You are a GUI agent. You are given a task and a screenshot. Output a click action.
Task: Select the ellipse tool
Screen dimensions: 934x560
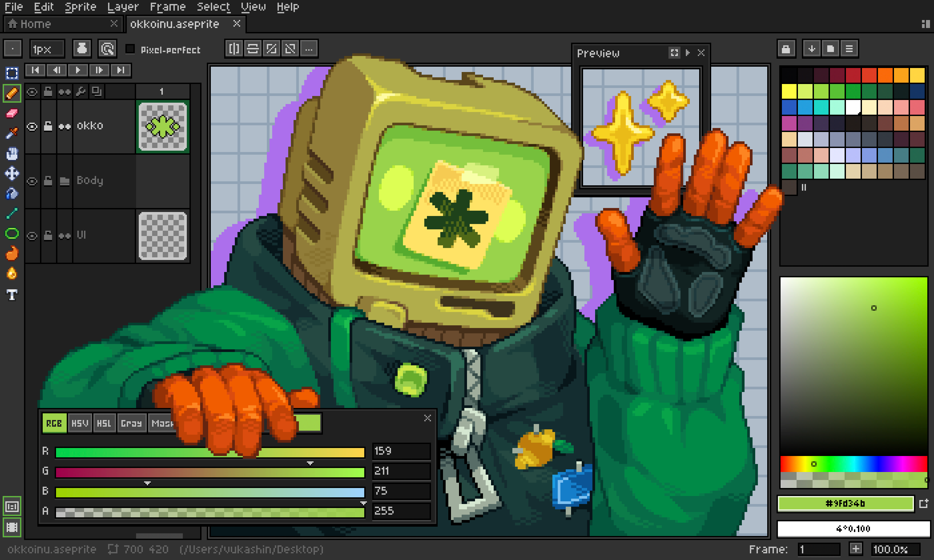tap(12, 234)
